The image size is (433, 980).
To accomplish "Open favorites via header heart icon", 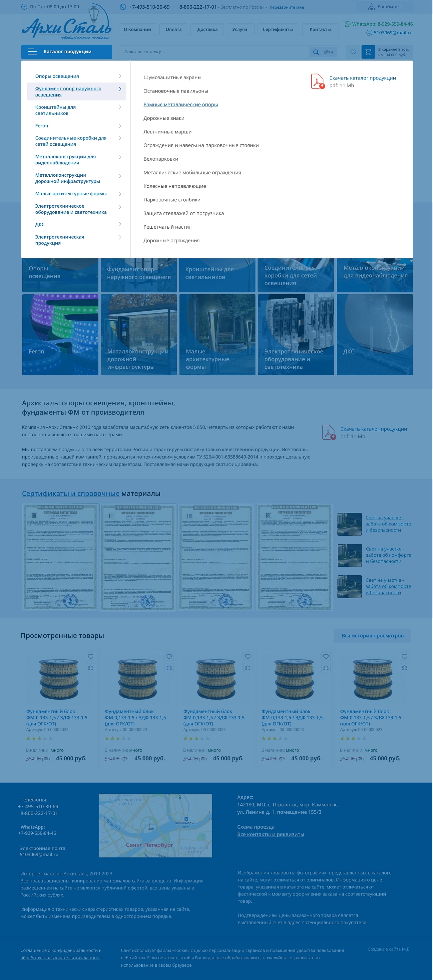I will click(x=353, y=52).
